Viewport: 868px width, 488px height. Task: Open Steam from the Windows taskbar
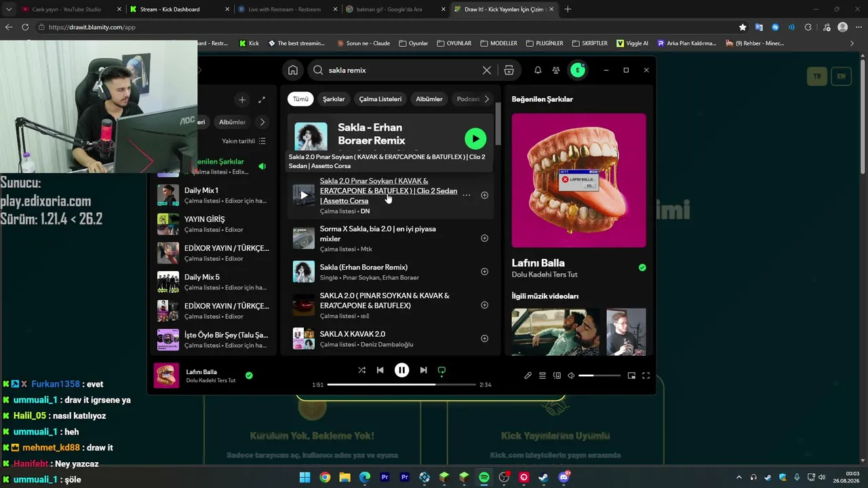pos(543,477)
